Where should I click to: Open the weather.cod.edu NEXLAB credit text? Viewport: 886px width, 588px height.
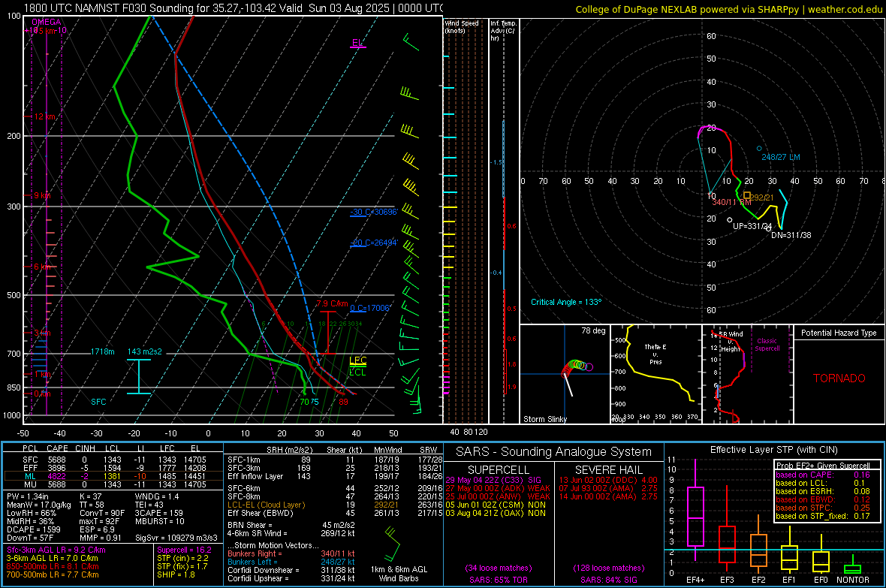pyautogui.click(x=729, y=9)
